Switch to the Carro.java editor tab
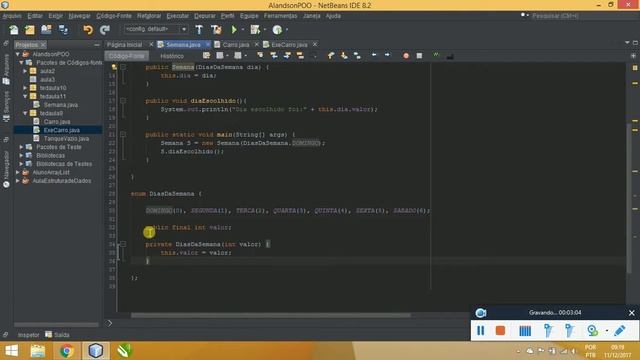The height and width of the screenshot is (360, 640). (236, 44)
